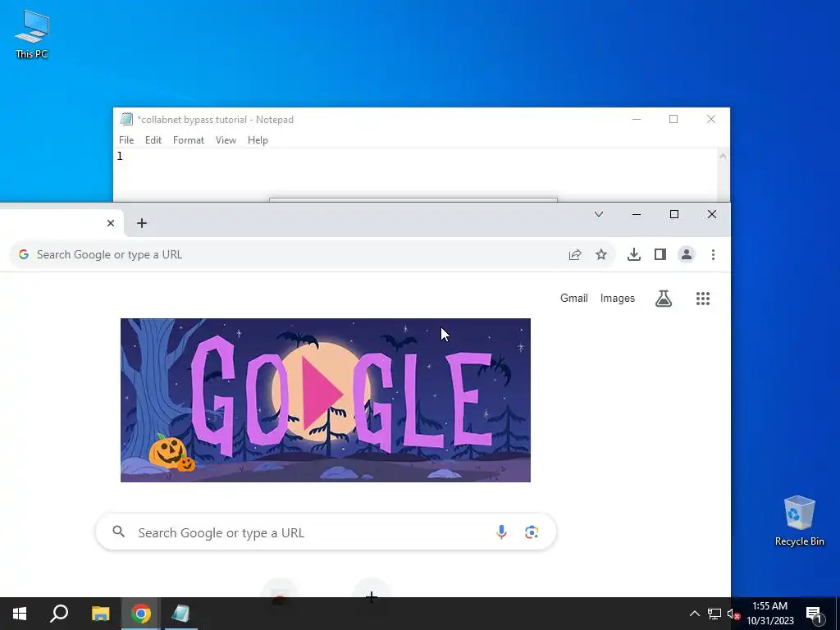This screenshot has height=630, width=840.
Task: Open Notepad Help menu
Action: (258, 139)
